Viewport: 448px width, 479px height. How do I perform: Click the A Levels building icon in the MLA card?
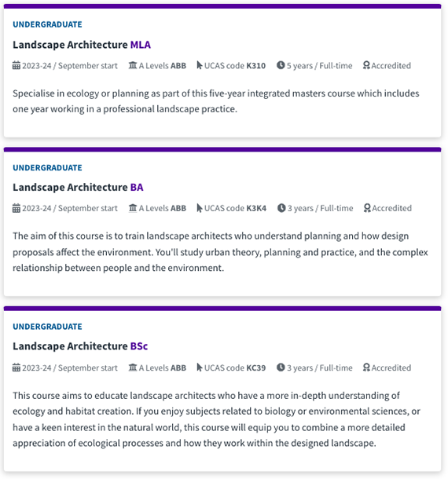coord(133,65)
